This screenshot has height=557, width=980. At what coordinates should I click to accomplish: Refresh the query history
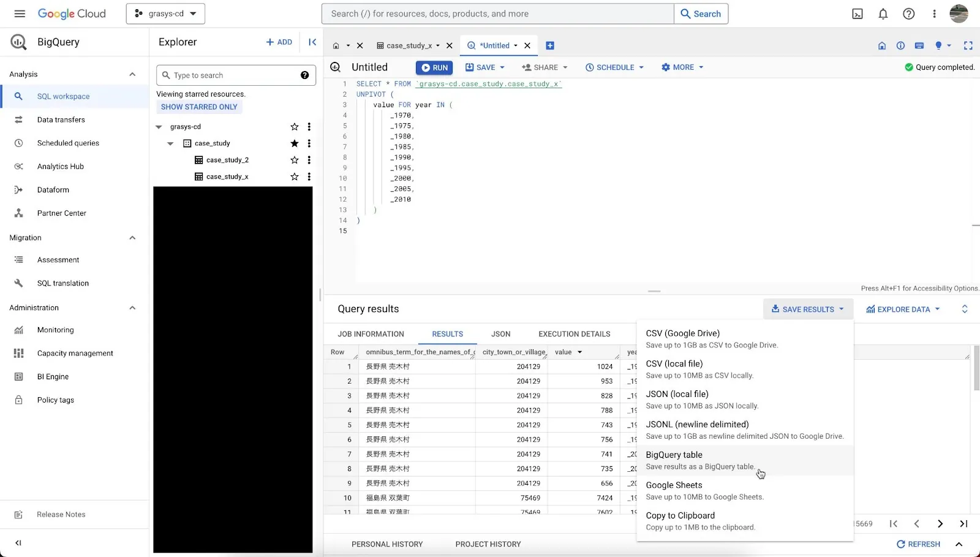(x=918, y=544)
